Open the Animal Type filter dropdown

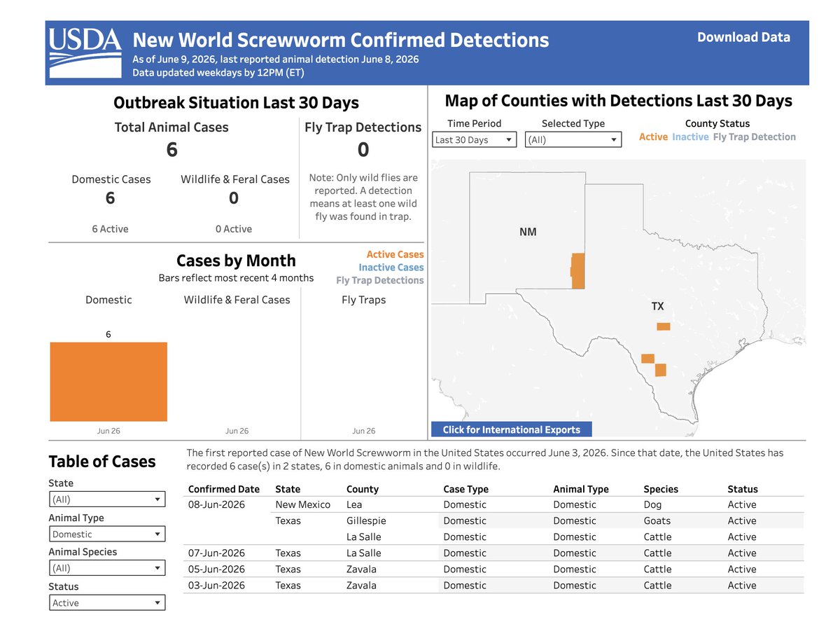pyautogui.click(x=107, y=534)
